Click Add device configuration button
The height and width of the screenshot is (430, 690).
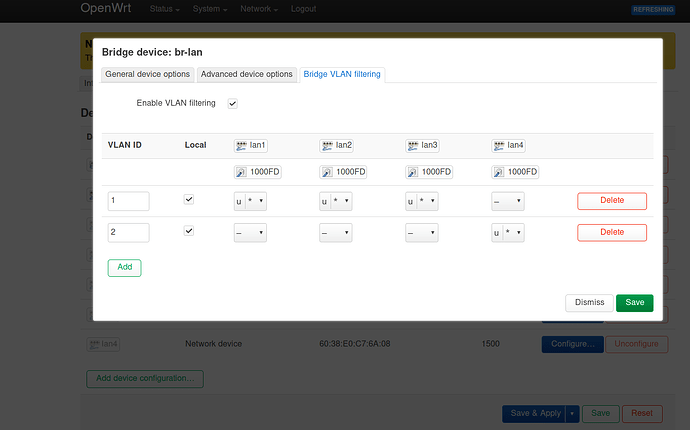click(145, 379)
